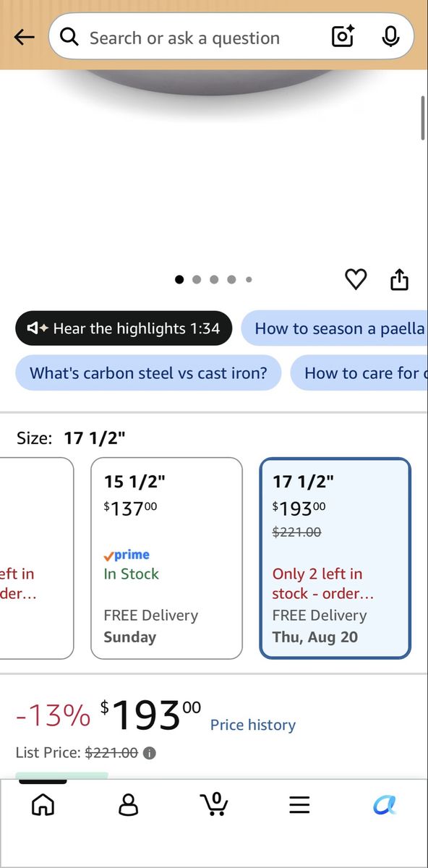Open the Rufus AI assistant icon
Image resolution: width=428 pixels, height=868 pixels.
[x=385, y=804]
